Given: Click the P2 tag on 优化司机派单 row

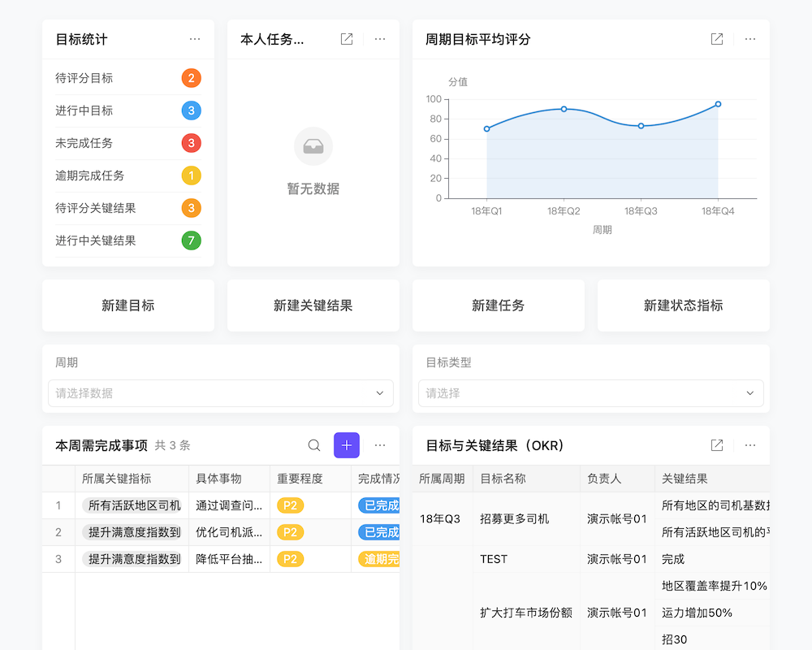Looking at the screenshot, I should (x=289, y=532).
